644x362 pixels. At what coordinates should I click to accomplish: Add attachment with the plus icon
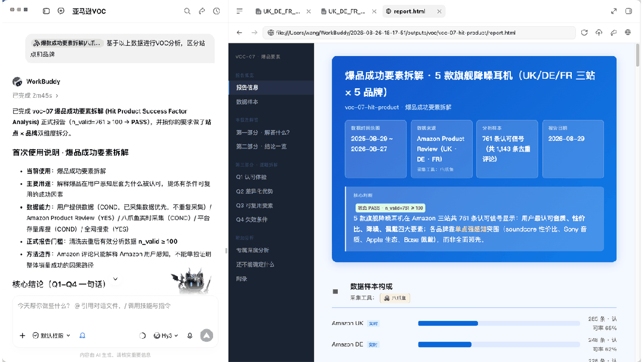[x=22, y=336]
